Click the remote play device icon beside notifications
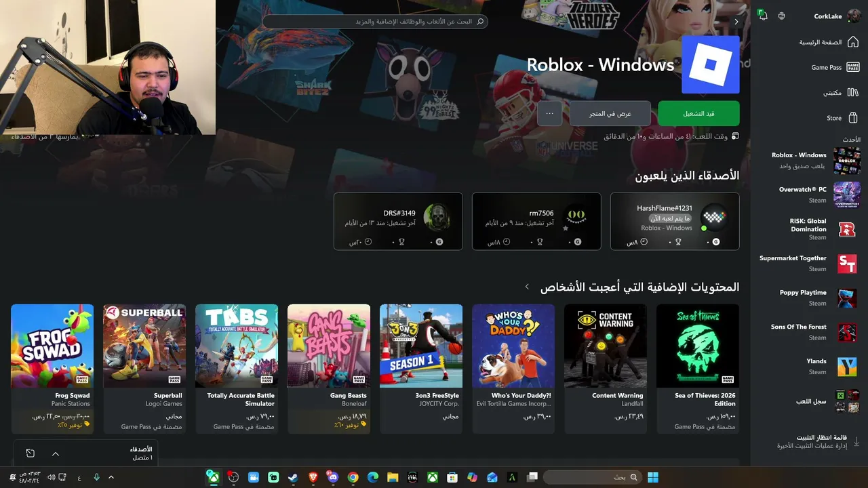The width and height of the screenshot is (868, 488). [x=782, y=16]
